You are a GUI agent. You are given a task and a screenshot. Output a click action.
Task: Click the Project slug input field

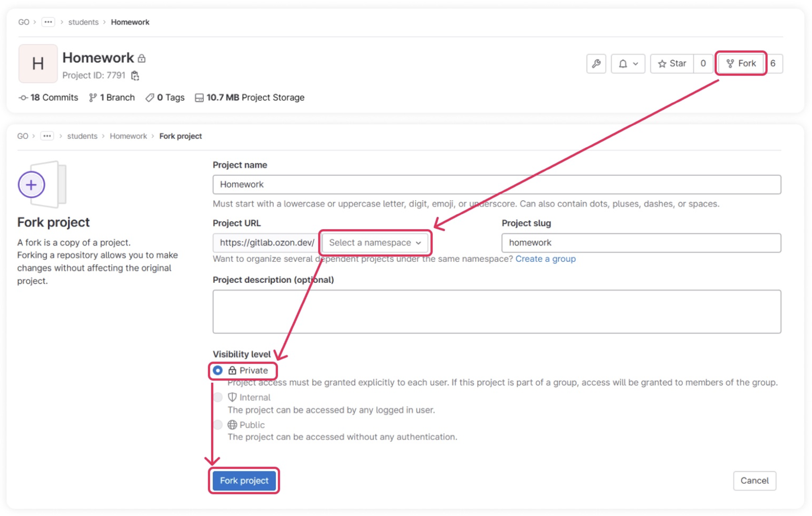click(641, 243)
